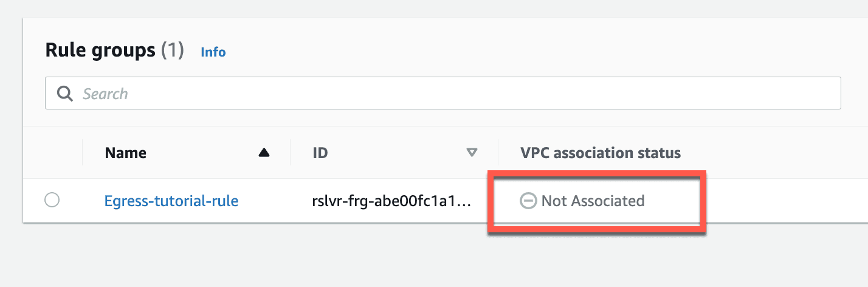868x287 pixels.
Task: Click the empty header cell above the radio button
Action: (52, 153)
